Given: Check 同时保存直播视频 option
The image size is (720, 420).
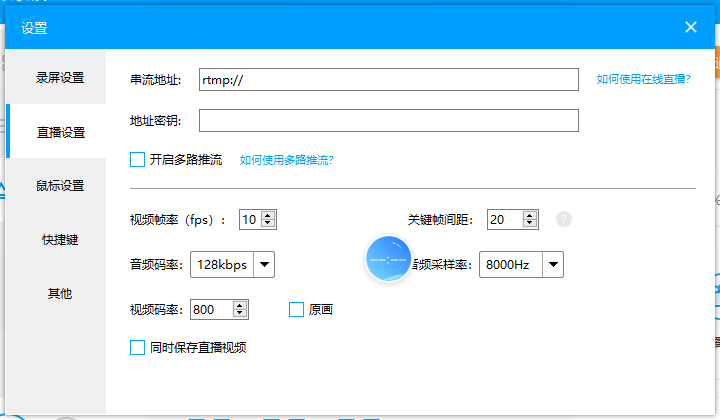Looking at the screenshot, I should point(138,348).
